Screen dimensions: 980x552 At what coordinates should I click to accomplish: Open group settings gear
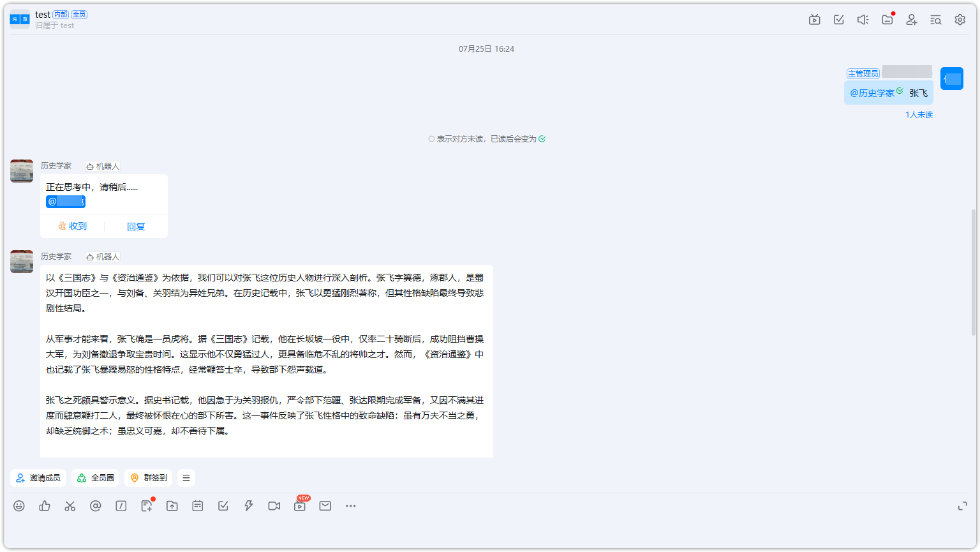(x=960, y=20)
